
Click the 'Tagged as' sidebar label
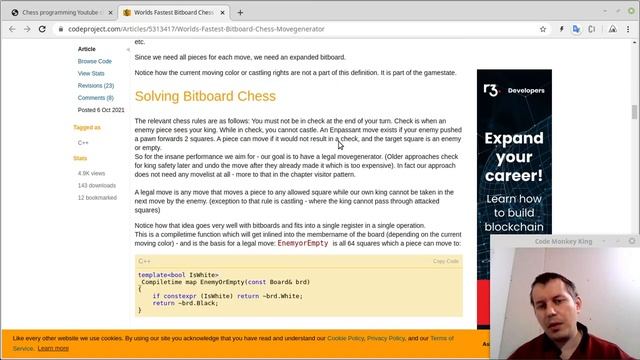87,127
